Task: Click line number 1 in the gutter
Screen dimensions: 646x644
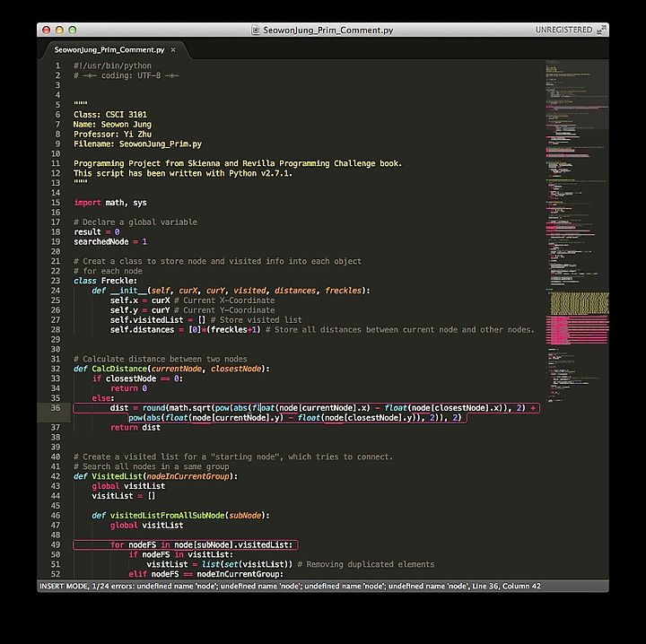Action: pyautogui.click(x=57, y=65)
